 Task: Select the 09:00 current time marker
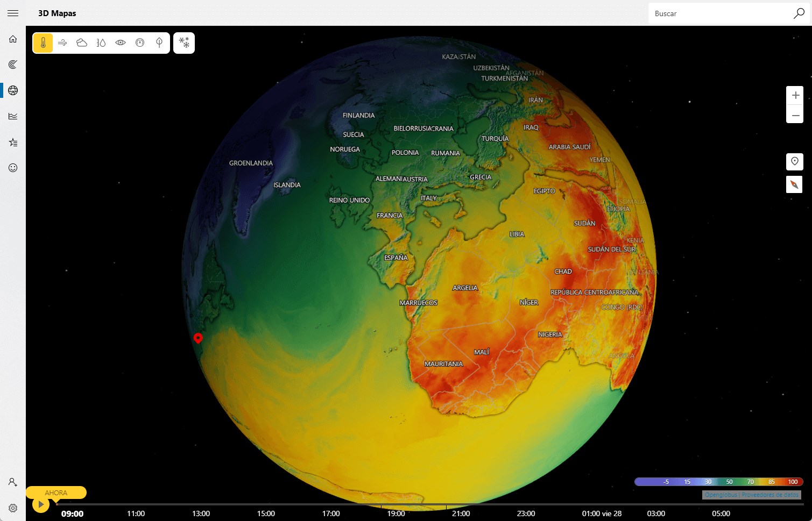[x=72, y=513]
